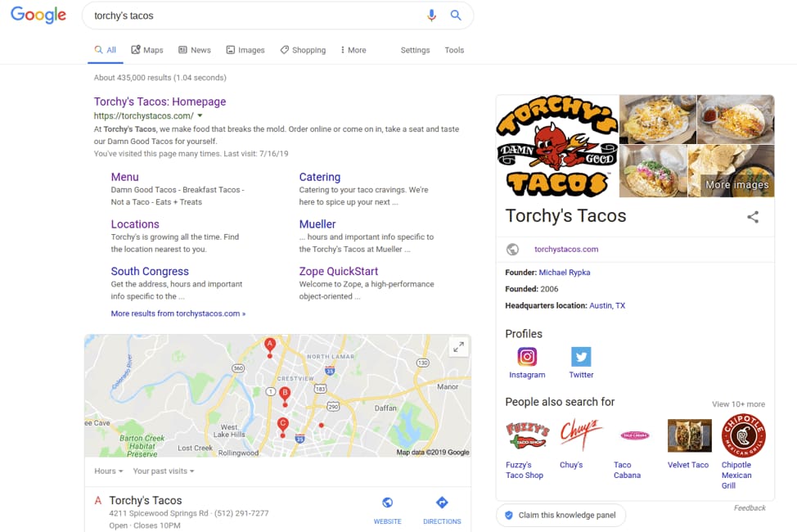Open the Your past visits dropdown

click(164, 471)
